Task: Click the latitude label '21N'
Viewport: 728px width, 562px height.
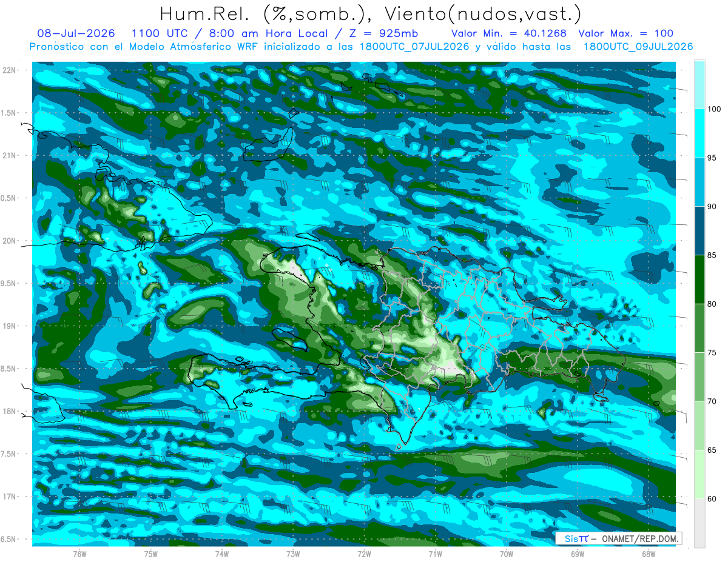Action: point(10,155)
